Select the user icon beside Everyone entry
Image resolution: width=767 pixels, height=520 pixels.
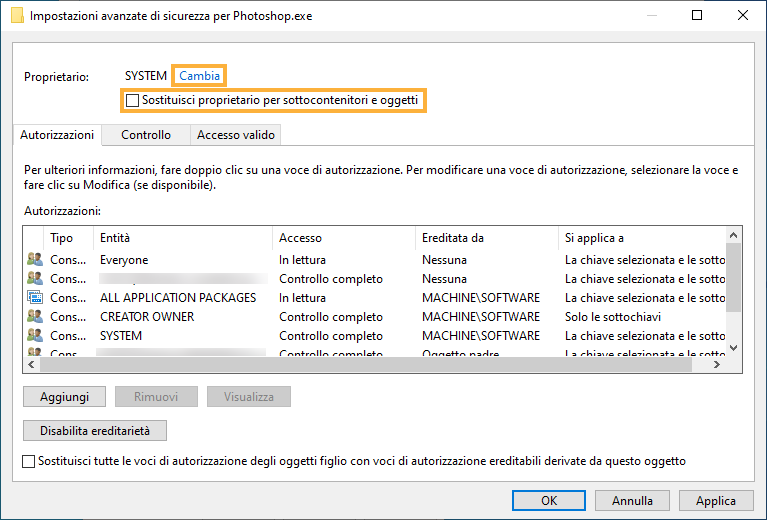pyautogui.click(x=35, y=260)
